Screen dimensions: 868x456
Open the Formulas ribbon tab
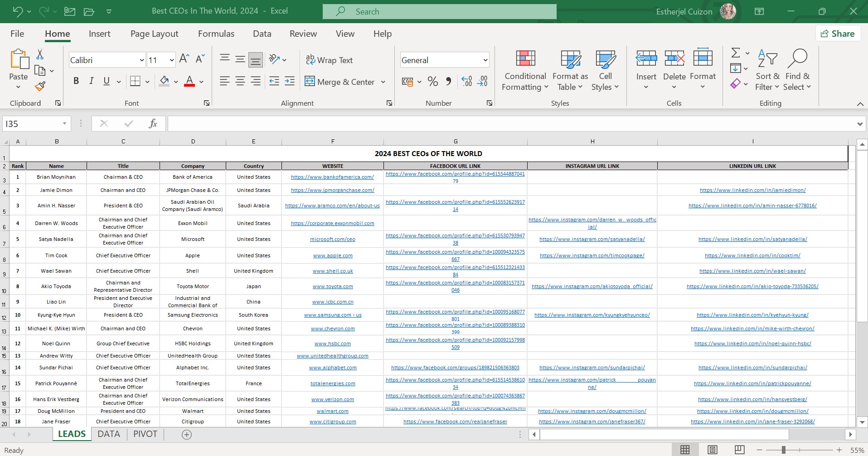point(216,34)
